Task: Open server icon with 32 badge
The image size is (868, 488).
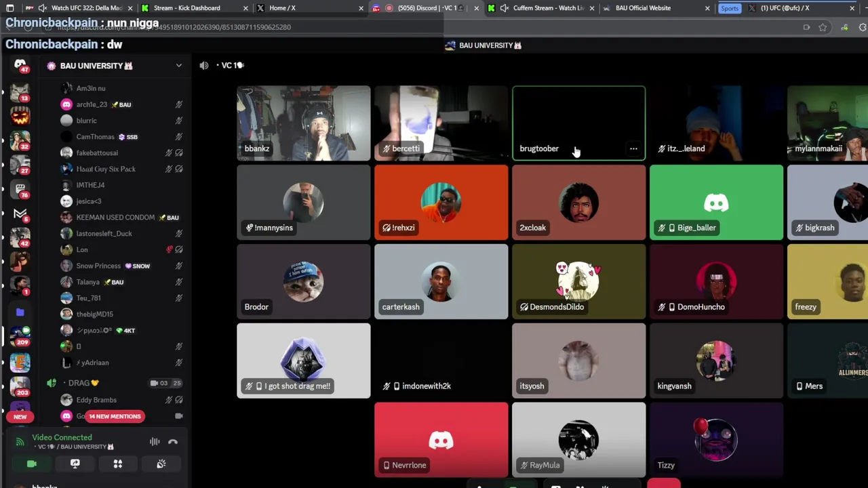Action: [x=20, y=140]
